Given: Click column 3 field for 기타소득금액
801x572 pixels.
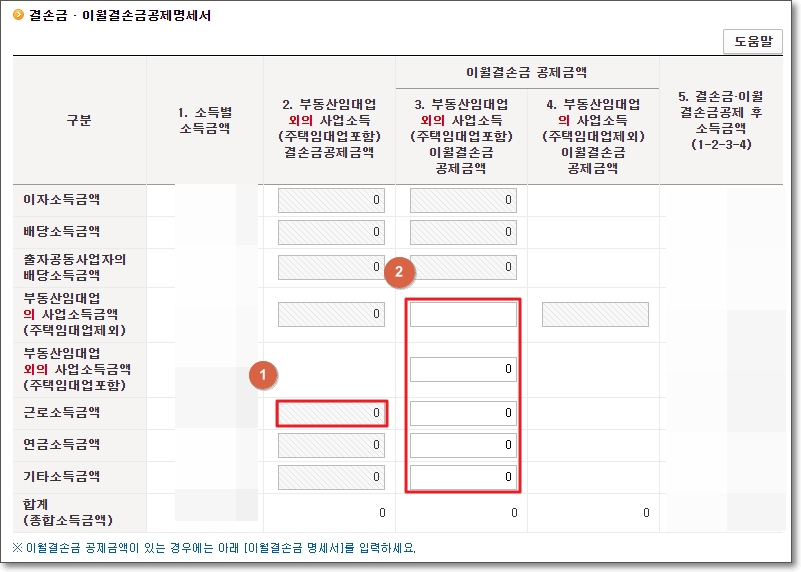Looking at the screenshot, I should [x=463, y=478].
